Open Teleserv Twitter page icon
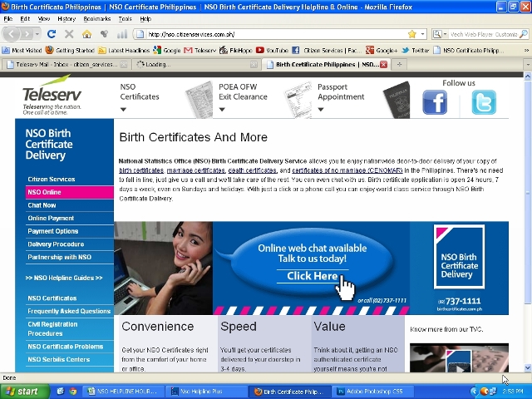Image resolution: width=532 pixels, height=399 pixels. pyautogui.click(x=484, y=102)
